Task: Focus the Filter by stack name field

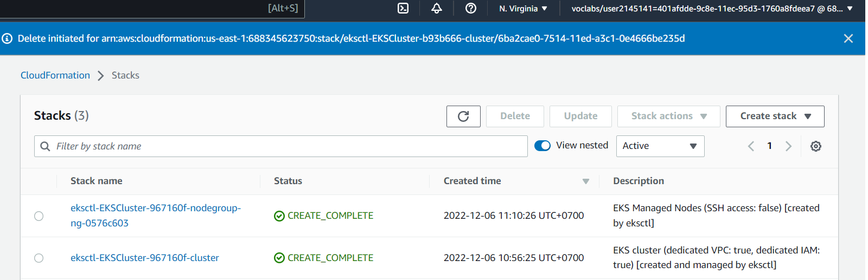Action: pos(281,146)
